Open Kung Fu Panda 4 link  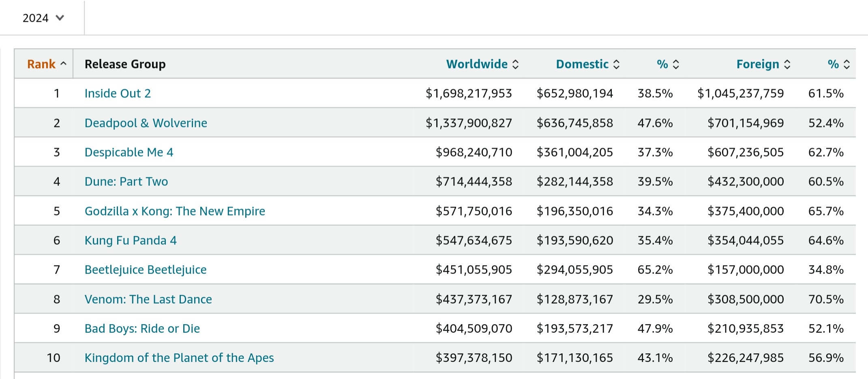(x=131, y=240)
